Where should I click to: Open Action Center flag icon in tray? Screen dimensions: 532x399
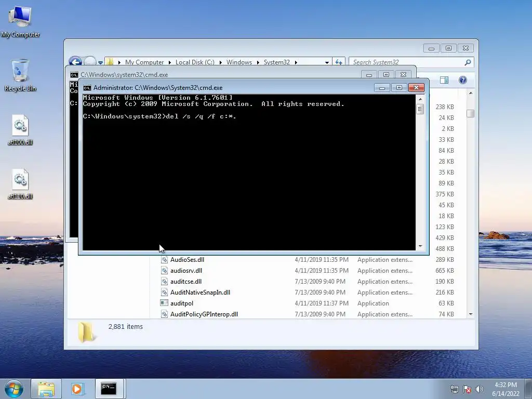click(x=467, y=389)
